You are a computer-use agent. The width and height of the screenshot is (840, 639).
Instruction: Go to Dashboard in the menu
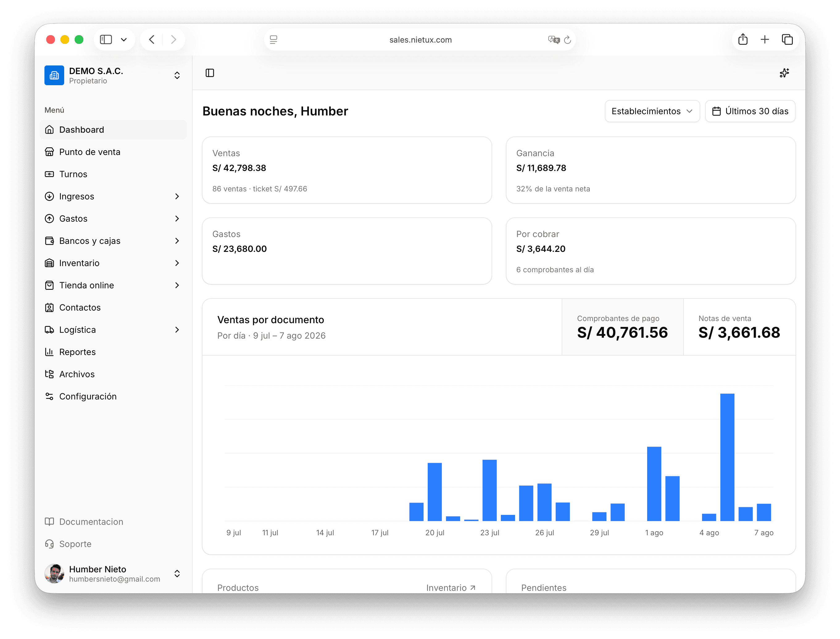pyautogui.click(x=113, y=130)
